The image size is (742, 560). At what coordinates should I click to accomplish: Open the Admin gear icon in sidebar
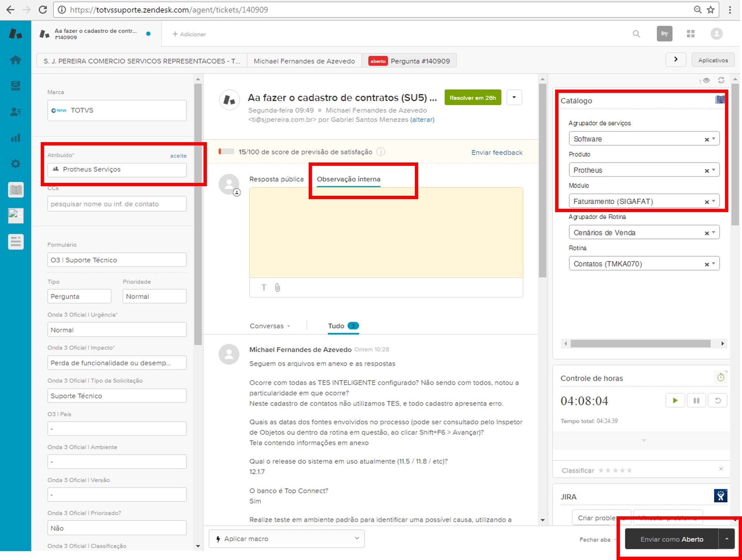(x=16, y=164)
